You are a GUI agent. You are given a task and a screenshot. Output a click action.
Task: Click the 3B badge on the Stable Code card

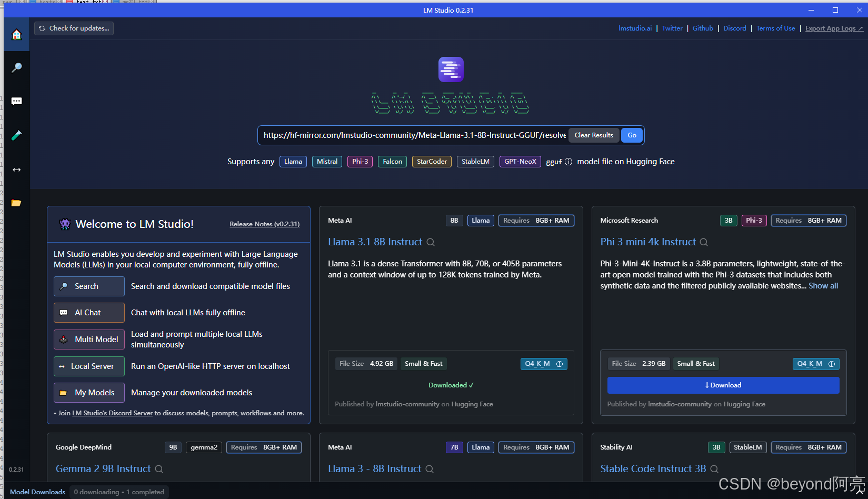716,447
